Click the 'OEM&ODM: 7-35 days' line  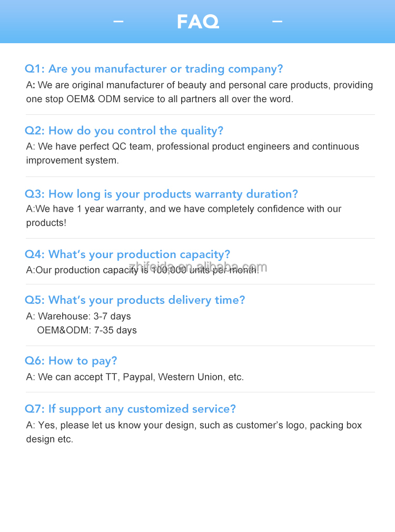[x=87, y=331]
